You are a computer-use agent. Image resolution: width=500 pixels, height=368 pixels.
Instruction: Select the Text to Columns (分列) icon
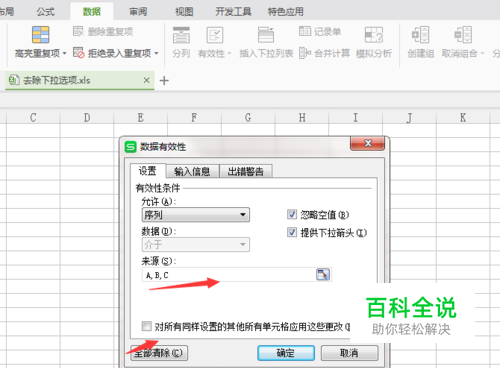click(x=181, y=35)
